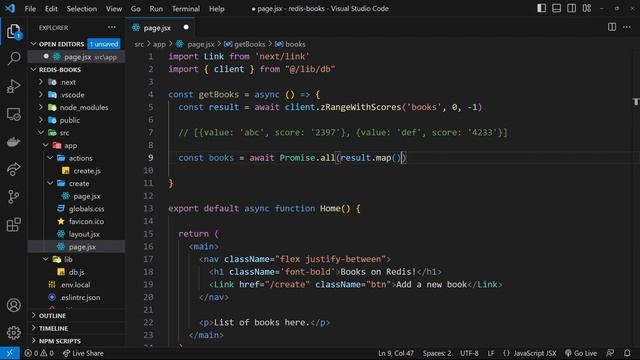The image size is (640, 360).
Task: Open Source Control view
Action: [13, 197]
